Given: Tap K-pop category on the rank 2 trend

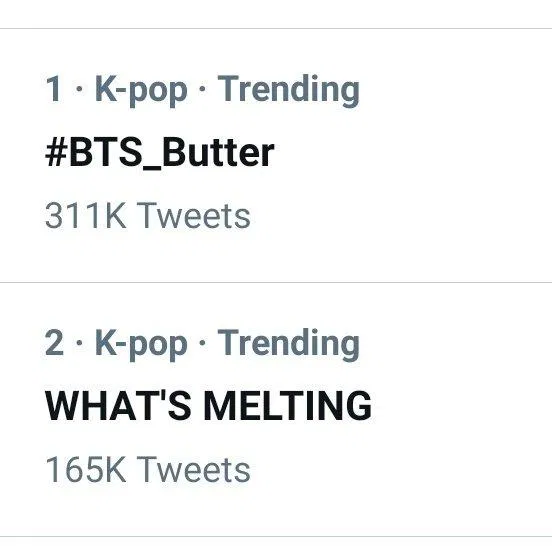Looking at the screenshot, I should (141, 344).
